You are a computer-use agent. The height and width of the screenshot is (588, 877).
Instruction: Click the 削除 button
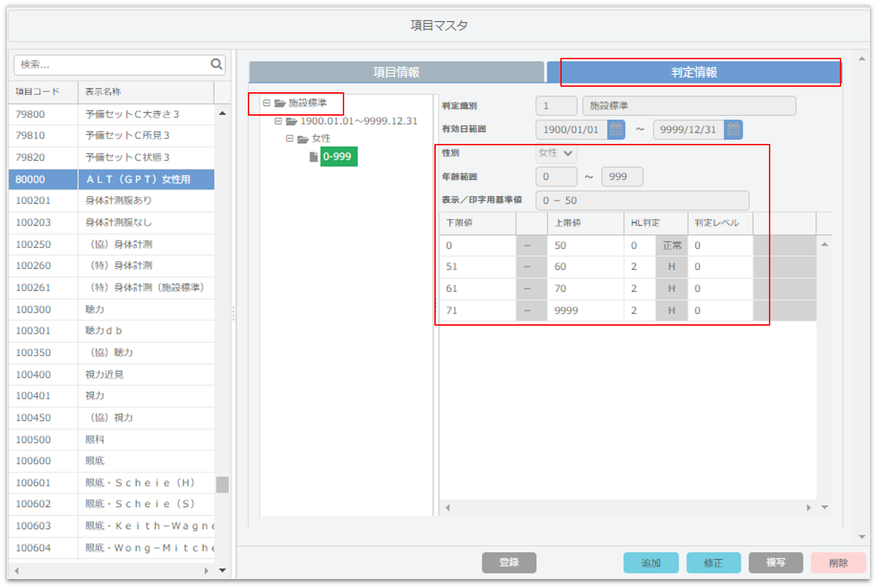pos(838,563)
